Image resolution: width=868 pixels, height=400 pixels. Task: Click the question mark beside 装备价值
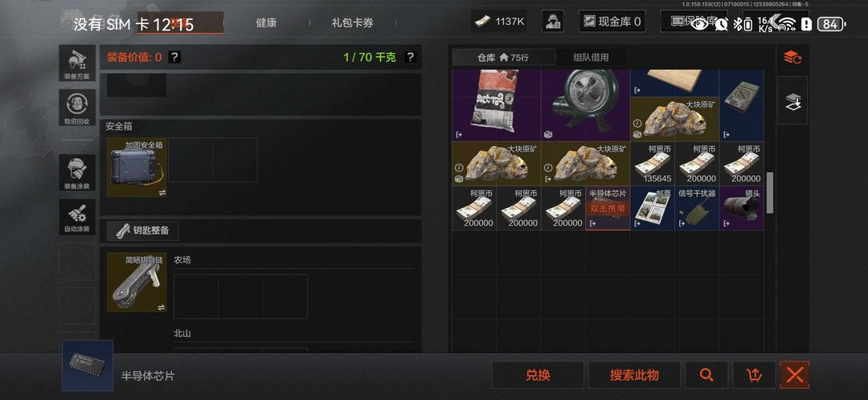174,57
